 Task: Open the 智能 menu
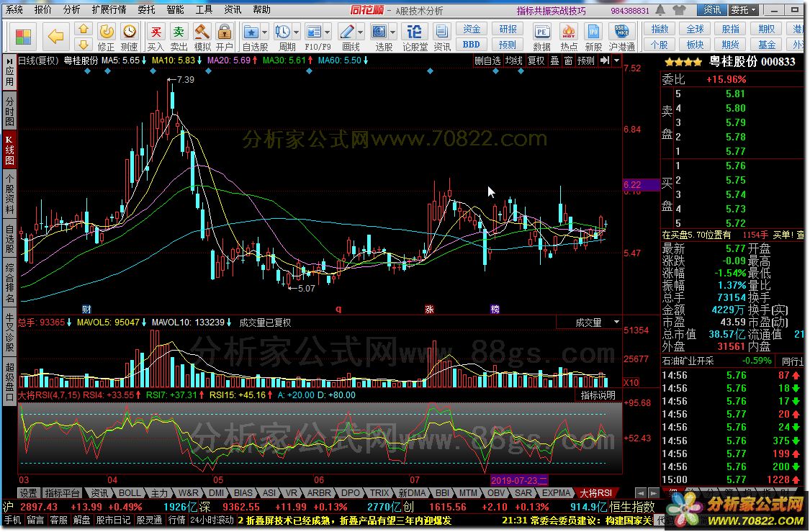tap(175, 9)
